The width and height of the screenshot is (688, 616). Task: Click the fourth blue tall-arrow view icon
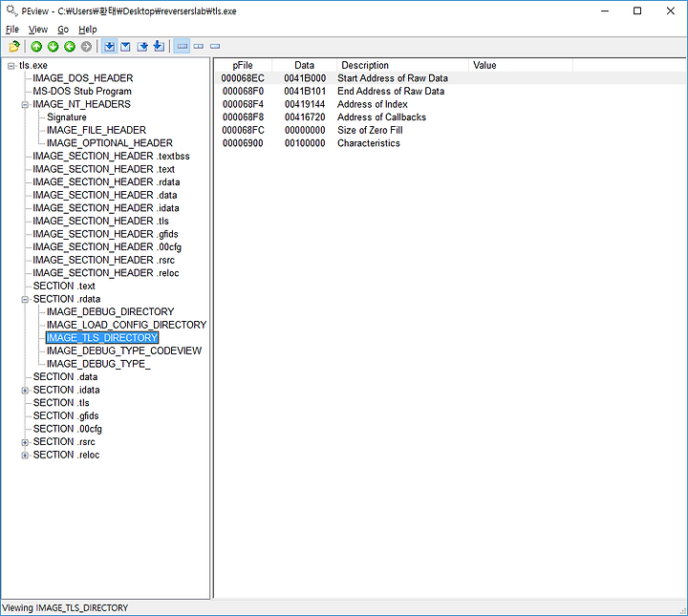point(159,46)
